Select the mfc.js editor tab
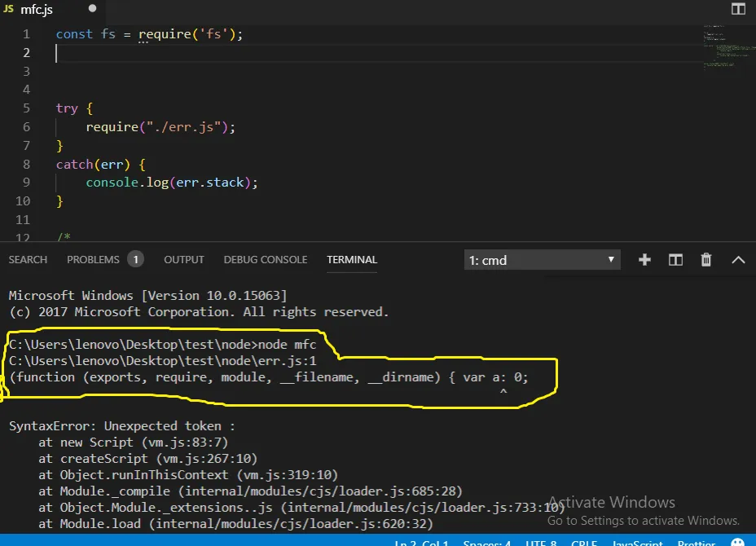Screen dimensions: 756x546 51,9
